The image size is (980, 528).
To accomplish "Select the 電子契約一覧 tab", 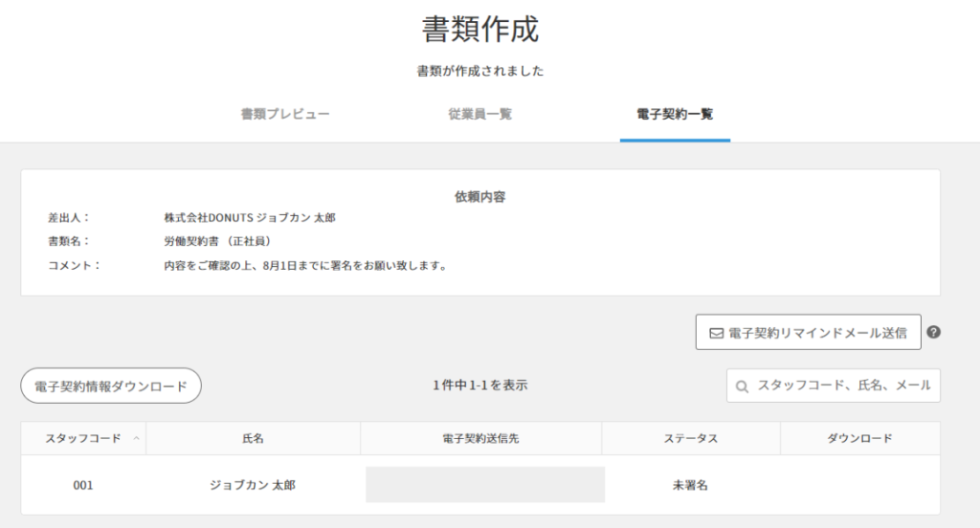I will coord(675,115).
